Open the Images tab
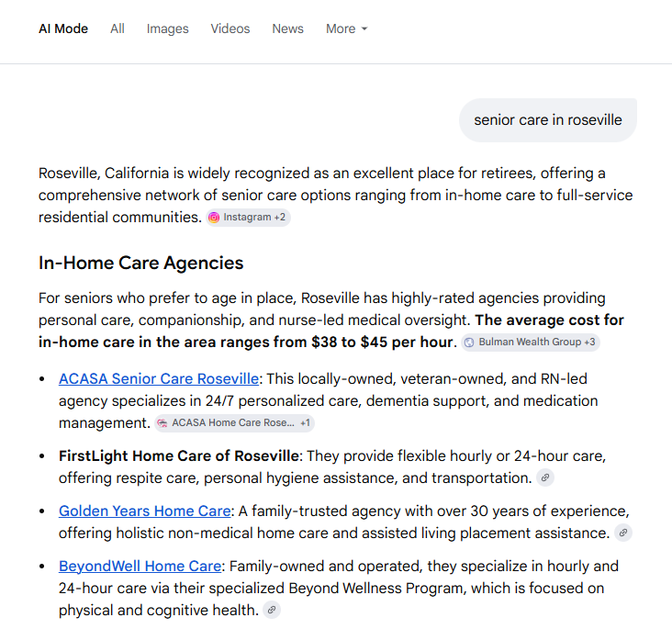The image size is (672, 640). pos(168,28)
